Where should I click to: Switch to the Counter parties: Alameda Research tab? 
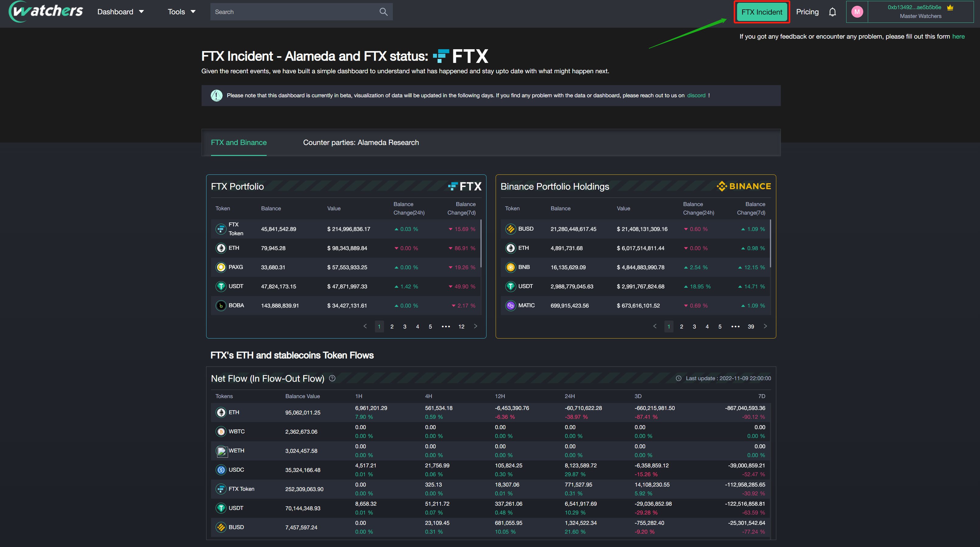[x=361, y=143]
